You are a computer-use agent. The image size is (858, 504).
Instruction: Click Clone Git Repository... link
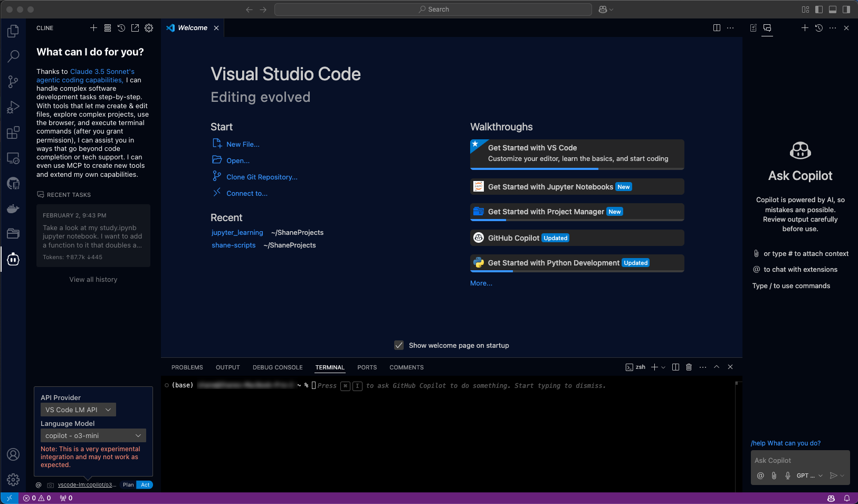tap(262, 177)
